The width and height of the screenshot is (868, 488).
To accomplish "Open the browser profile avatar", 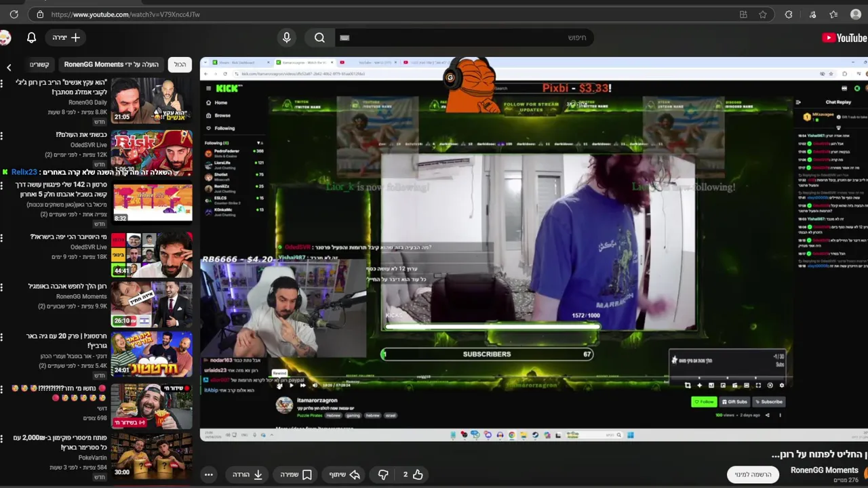I will [x=856, y=14].
